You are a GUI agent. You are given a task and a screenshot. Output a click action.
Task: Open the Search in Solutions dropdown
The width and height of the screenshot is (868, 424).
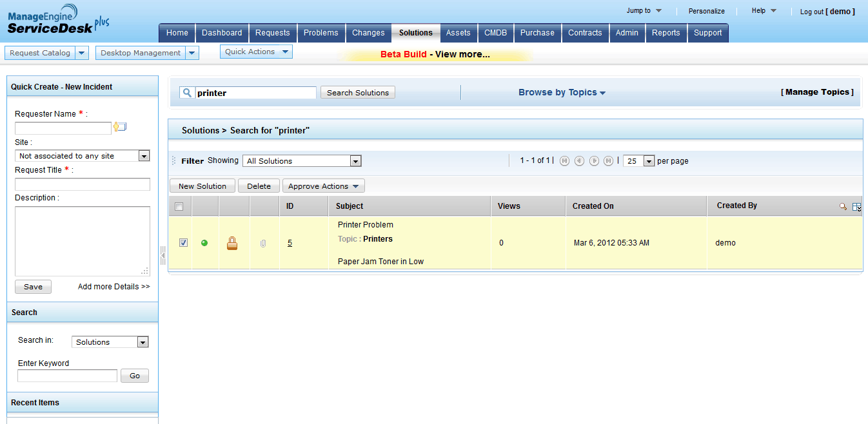tap(110, 342)
